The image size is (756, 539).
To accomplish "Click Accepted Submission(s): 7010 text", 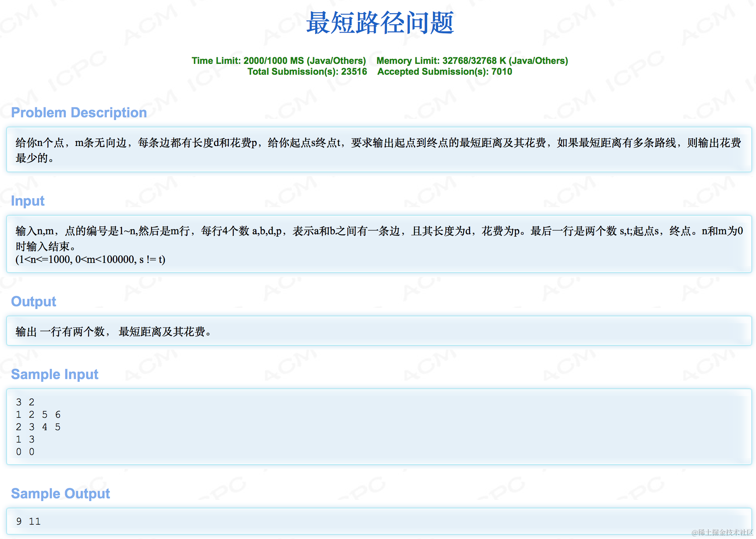I will pyautogui.click(x=444, y=72).
